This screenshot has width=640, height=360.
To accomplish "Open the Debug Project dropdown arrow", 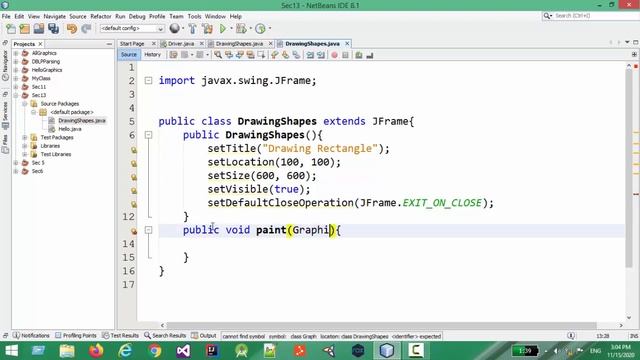I will [x=250, y=29].
